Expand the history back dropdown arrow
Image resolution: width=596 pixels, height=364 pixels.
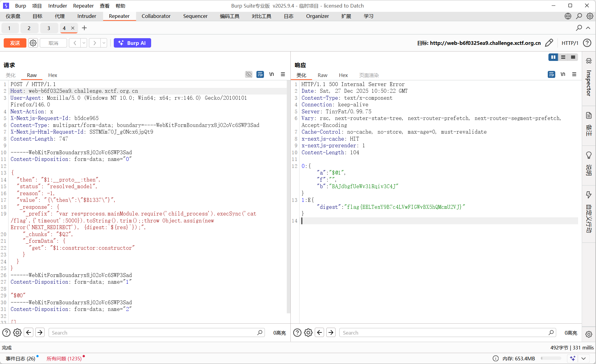pos(84,43)
